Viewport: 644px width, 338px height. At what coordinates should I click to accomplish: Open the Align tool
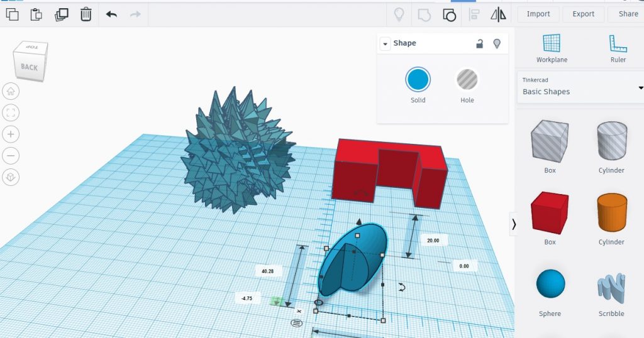point(474,15)
